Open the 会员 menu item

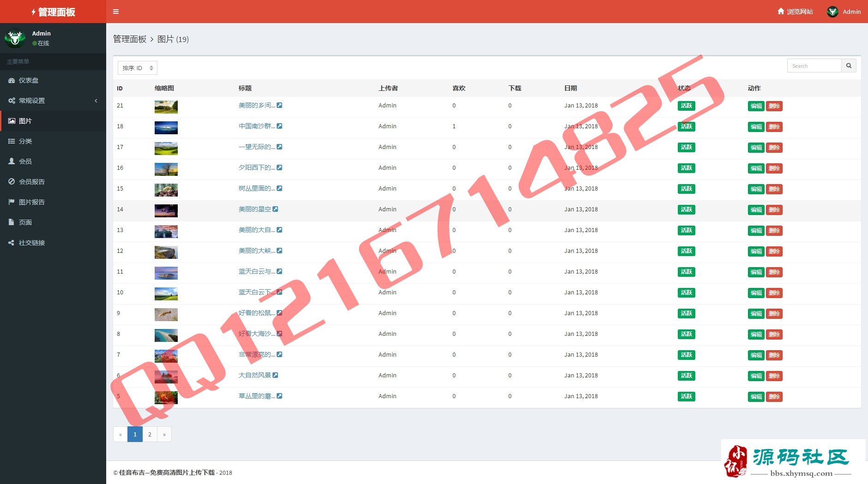point(53,161)
